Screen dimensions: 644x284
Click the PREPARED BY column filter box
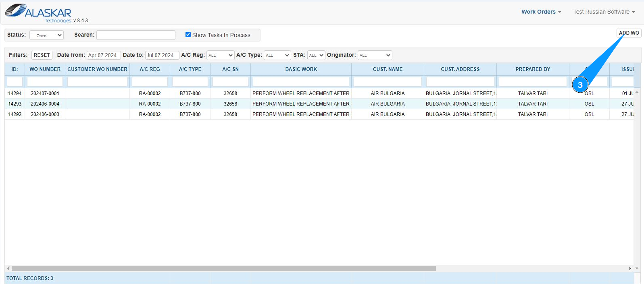[533, 82]
